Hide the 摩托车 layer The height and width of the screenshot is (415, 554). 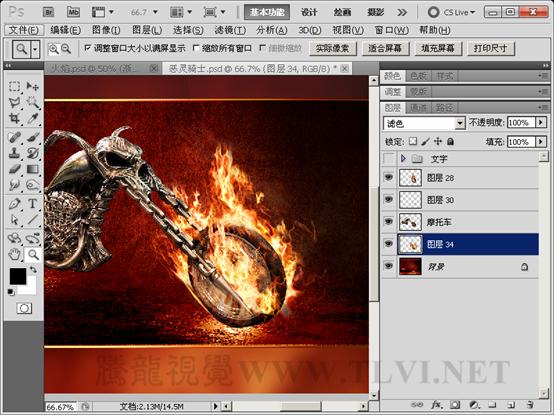click(x=389, y=221)
